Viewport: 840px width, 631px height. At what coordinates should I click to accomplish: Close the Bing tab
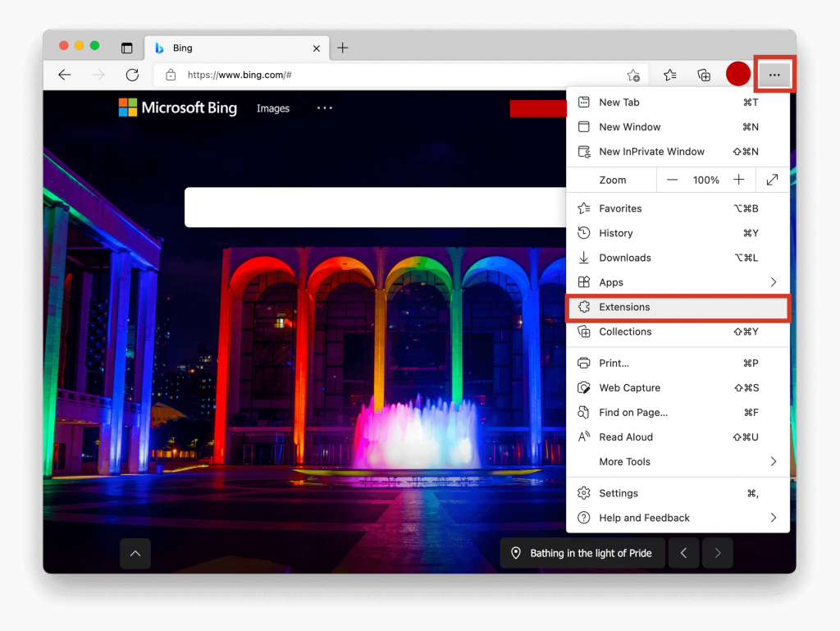tap(317, 48)
